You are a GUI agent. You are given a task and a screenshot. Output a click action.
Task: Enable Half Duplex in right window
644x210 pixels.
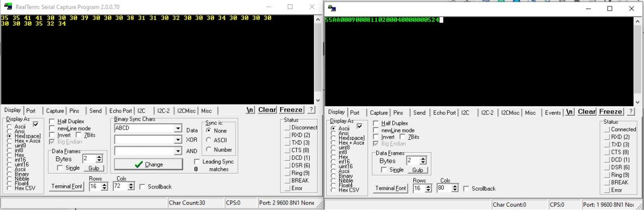[x=391, y=123]
